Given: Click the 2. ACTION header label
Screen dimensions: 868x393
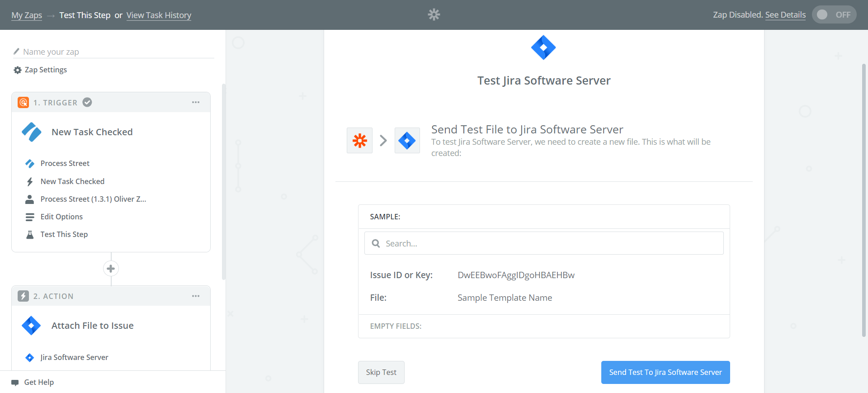Looking at the screenshot, I should coord(53,296).
